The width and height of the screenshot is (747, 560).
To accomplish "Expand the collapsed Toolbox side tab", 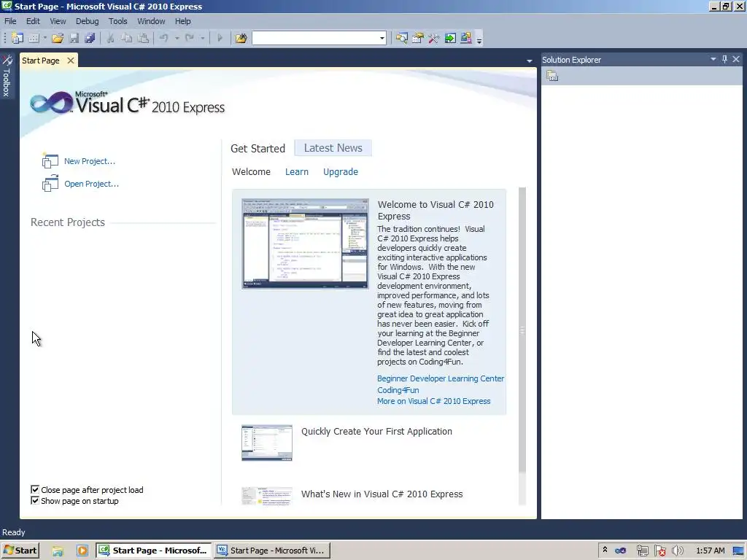I will pyautogui.click(x=7, y=76).
